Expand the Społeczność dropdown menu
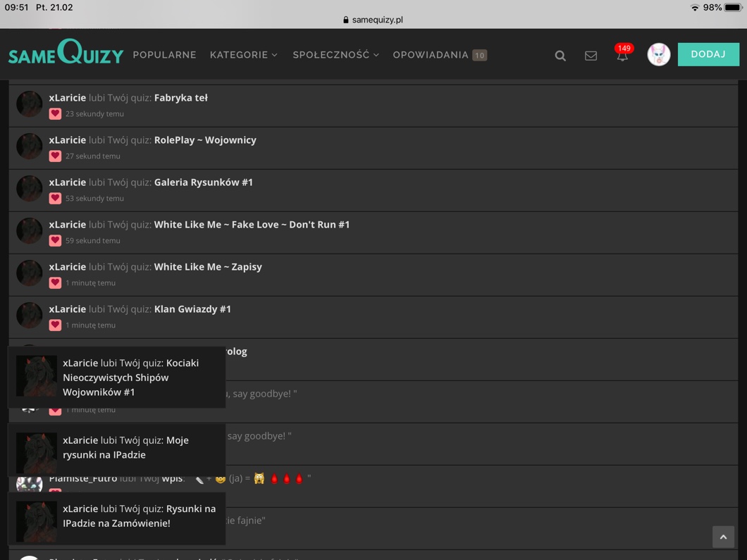The image size is (747, 560). [335, 55]
